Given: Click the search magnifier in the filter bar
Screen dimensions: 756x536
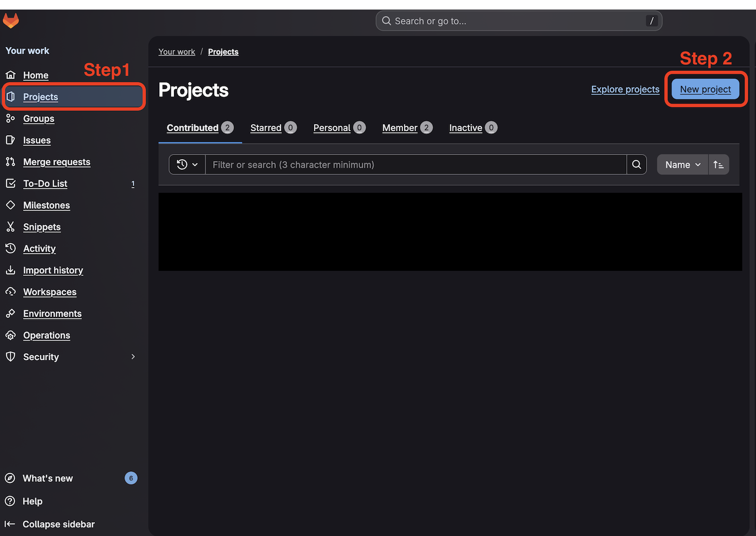Looking at the screenshot, I should coord(636,165).
